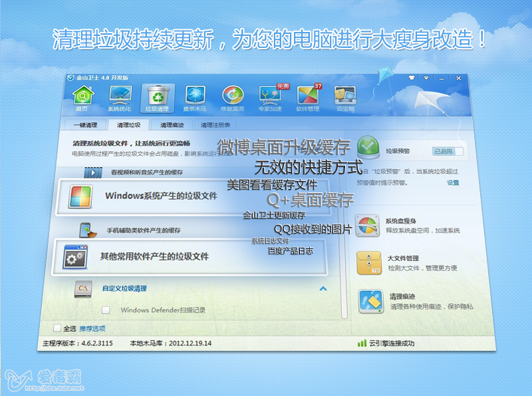Click the Windows logo icon for system junk
The width and height of the screenshot is (532, 396).
(80, 196)
